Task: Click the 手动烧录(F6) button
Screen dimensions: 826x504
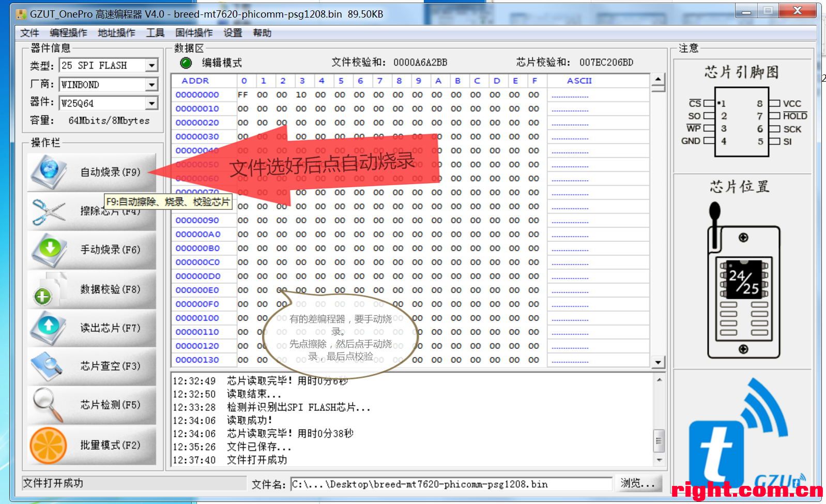Action: (92, 250)
